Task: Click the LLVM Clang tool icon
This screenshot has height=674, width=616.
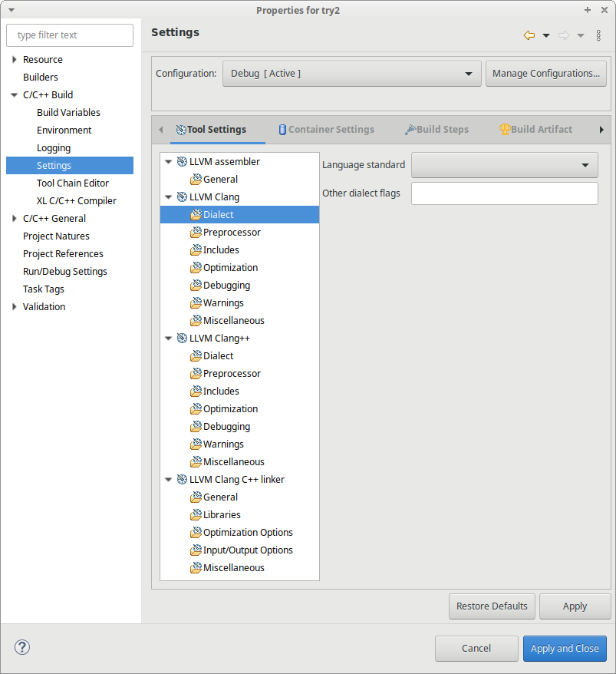Action: click(x=182, y=197)
